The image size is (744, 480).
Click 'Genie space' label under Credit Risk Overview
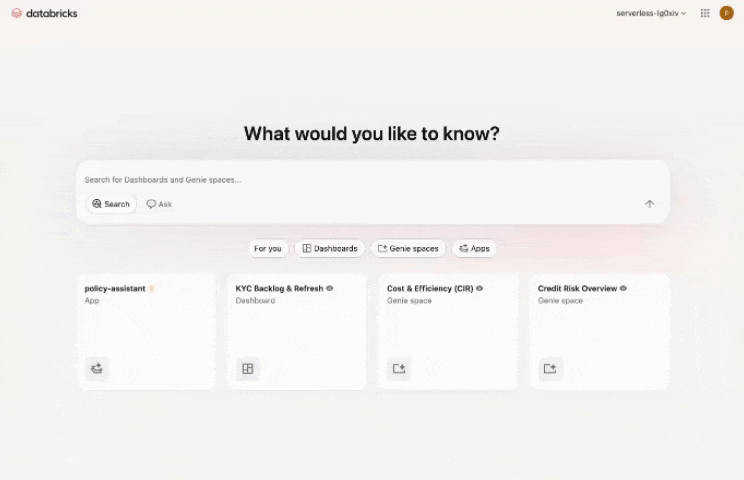coord(560,301)
